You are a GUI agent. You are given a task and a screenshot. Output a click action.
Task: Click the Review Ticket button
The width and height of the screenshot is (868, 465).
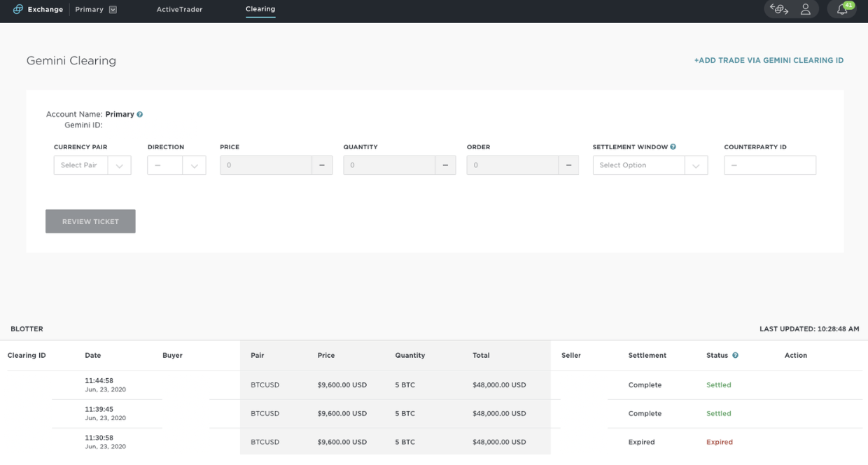90,221
